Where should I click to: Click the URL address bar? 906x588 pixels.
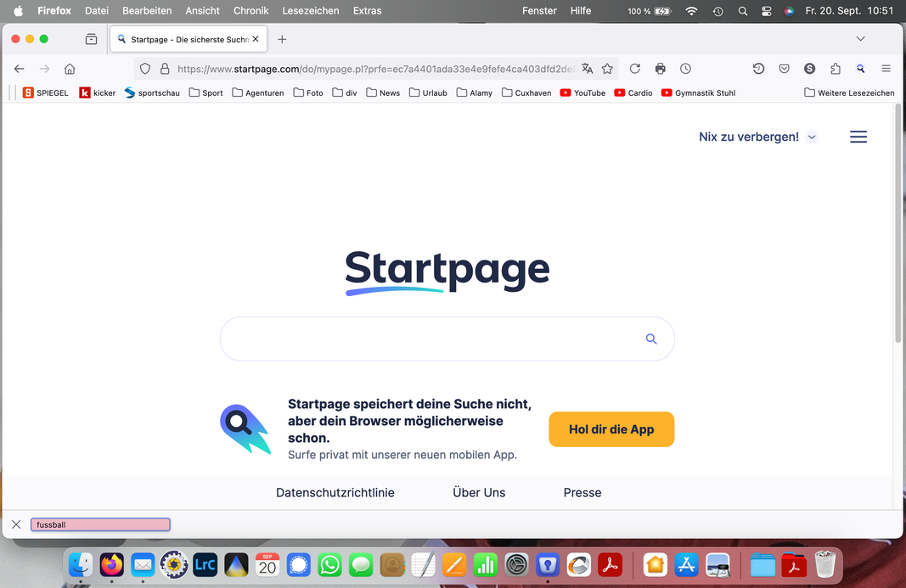click(375, 69)
